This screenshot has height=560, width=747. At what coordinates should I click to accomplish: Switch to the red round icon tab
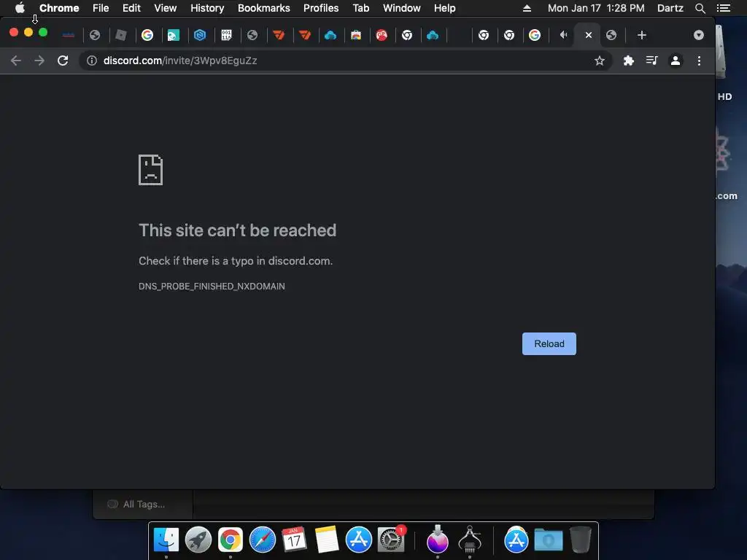coord(382,35)
